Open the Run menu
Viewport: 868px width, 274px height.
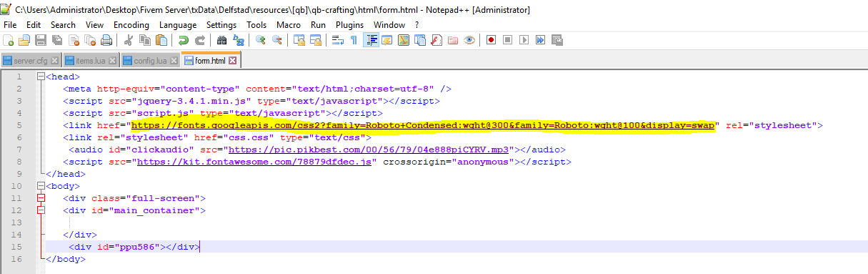(x=318, y=24)
